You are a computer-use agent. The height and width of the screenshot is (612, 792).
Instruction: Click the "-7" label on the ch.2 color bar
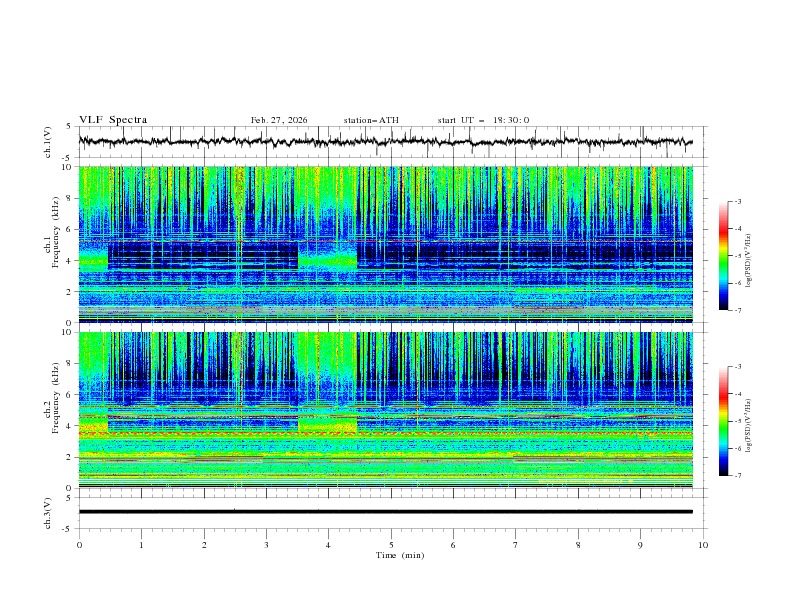pyautogui.click(x=738, y=476)
